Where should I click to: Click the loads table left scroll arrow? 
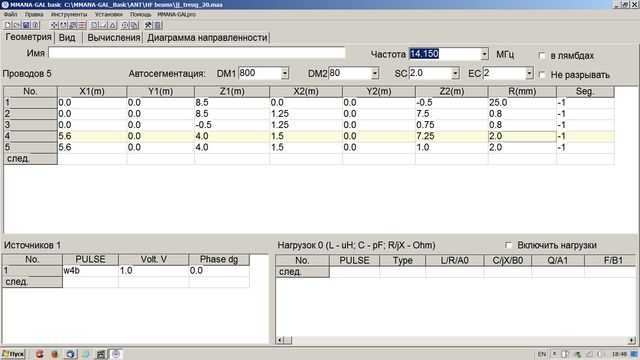pyautogui.click(x=280, y=340)
